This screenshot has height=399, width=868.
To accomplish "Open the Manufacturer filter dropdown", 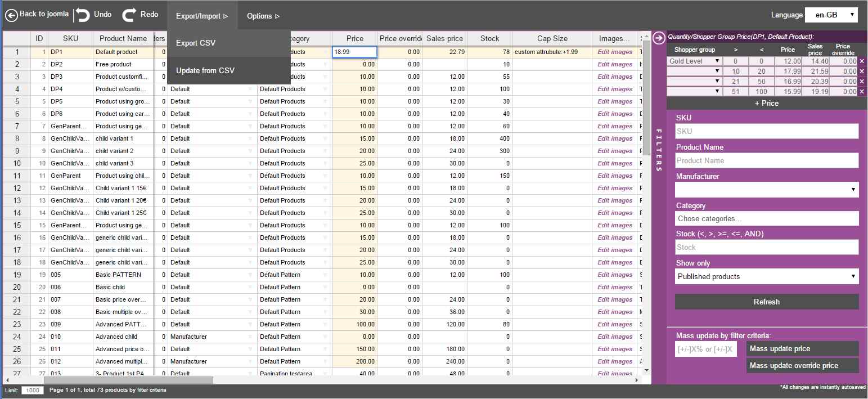I will pyautogui.click(x=766, y=190).
